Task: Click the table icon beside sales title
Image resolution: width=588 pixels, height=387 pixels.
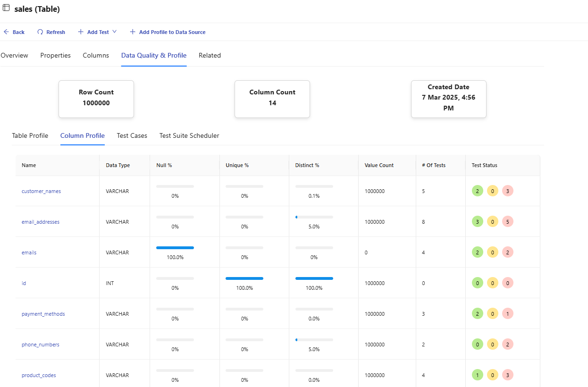Action: click(6, 8)
